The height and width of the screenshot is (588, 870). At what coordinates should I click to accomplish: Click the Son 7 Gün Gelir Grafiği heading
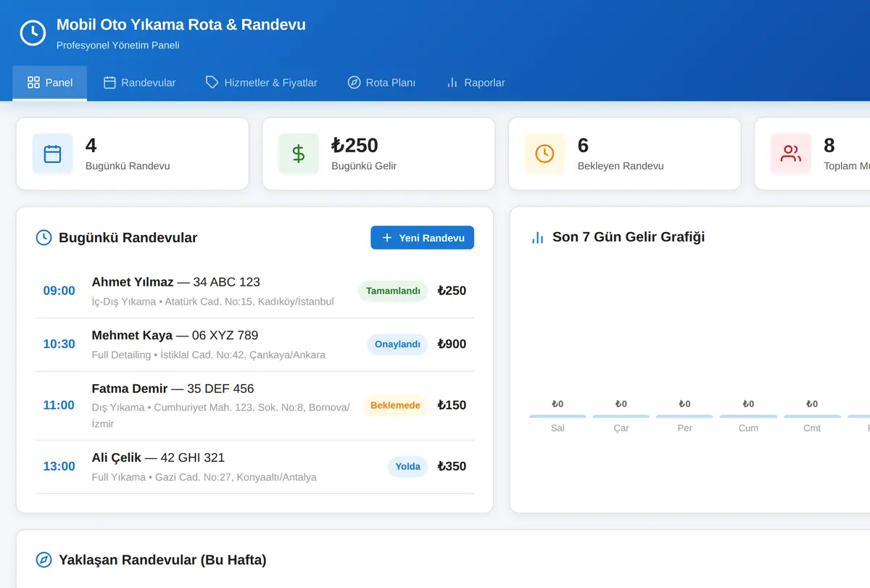coord(629,237)
